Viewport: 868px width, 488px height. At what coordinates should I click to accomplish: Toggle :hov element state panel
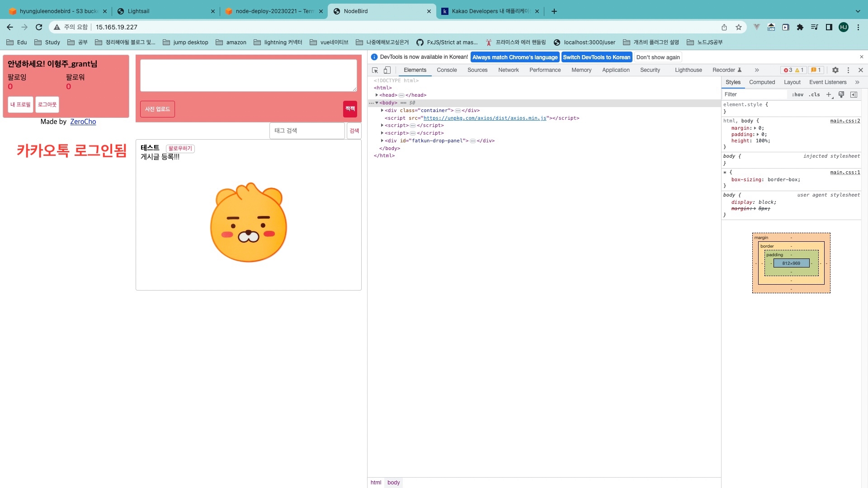pos(797,94)
